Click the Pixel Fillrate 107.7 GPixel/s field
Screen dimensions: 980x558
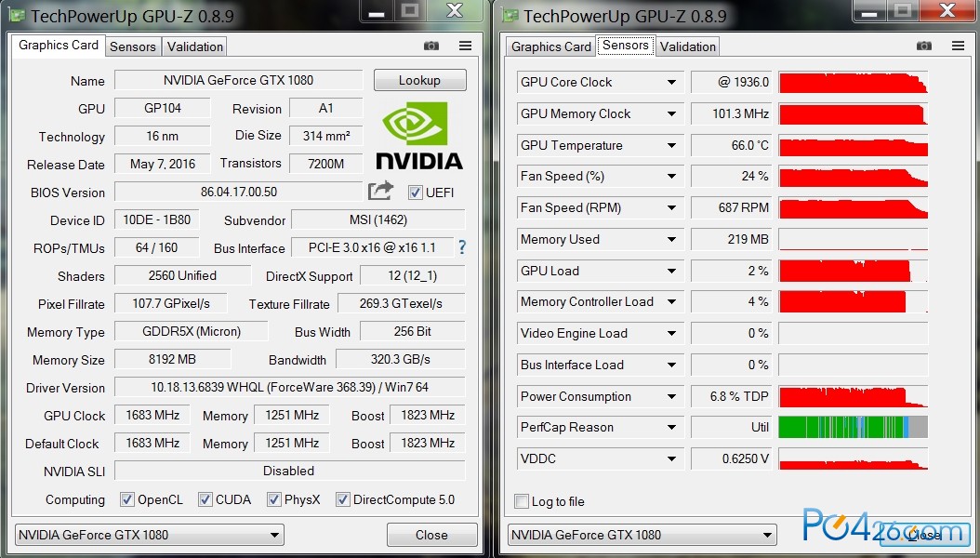171,304
